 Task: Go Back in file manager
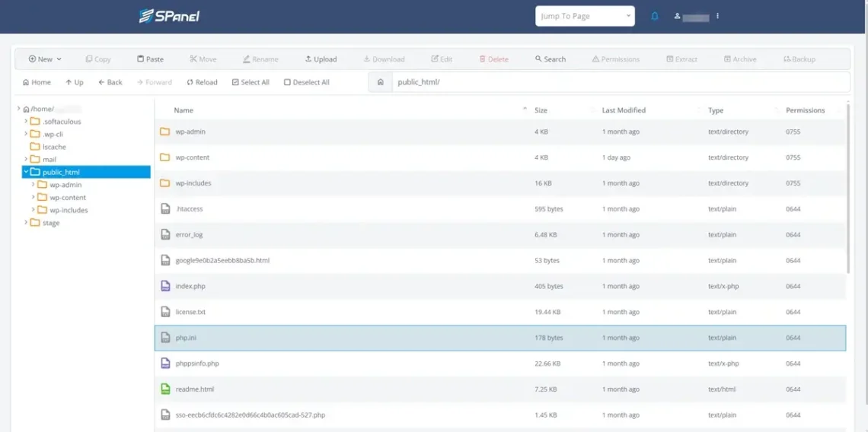[x=110, y=82]
